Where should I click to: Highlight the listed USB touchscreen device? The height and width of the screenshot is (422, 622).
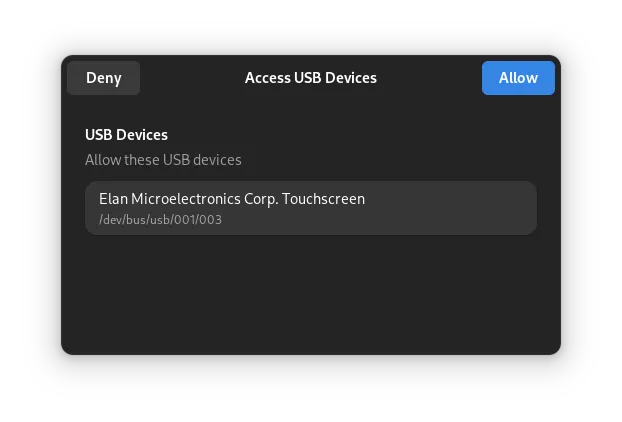[x=311, y=208]
